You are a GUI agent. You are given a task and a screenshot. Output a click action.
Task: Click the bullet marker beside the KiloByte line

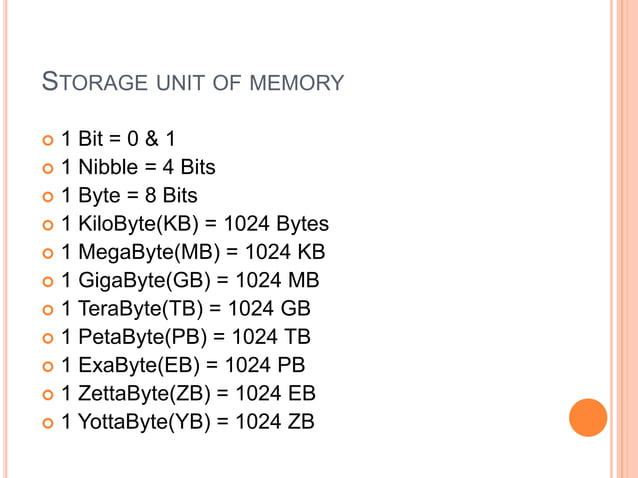pos(46,224)
